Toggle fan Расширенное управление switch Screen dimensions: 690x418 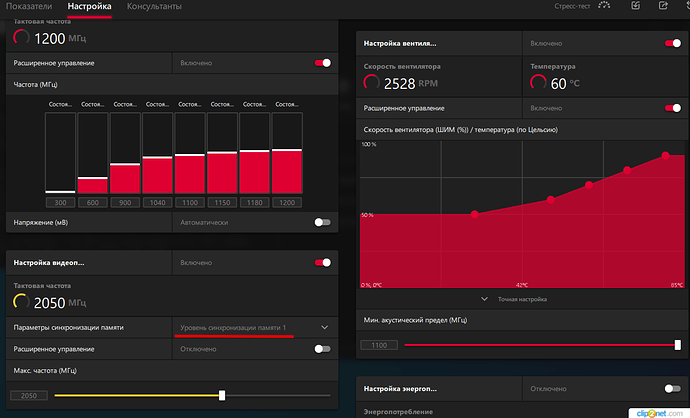point(673,108)
